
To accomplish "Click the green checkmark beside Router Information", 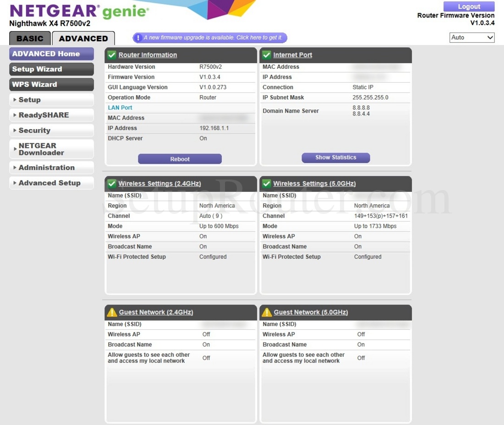I will tap(111, 54).
